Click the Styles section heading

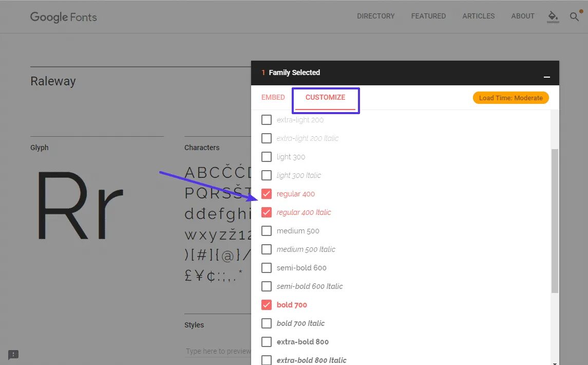coord(194,325)
